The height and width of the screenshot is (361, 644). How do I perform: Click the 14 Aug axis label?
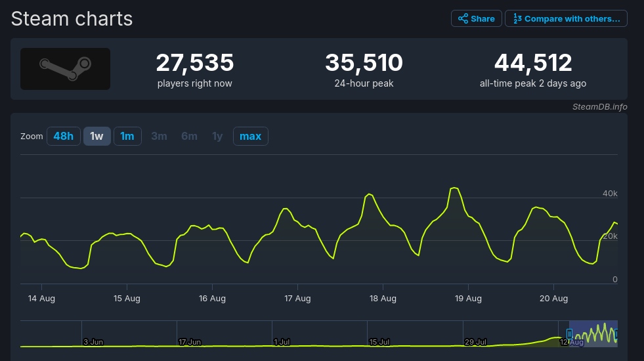pyautogui.click(x=41, y=299)
